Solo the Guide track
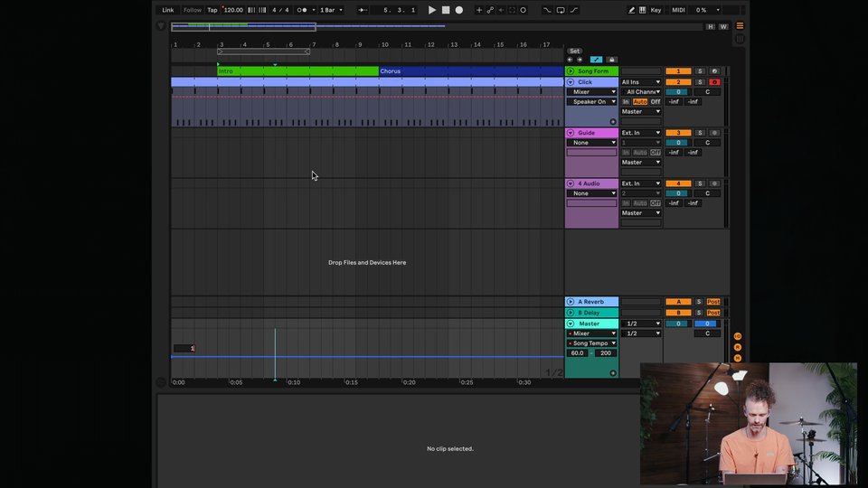The image size is (868, 488). pos(700,133)
